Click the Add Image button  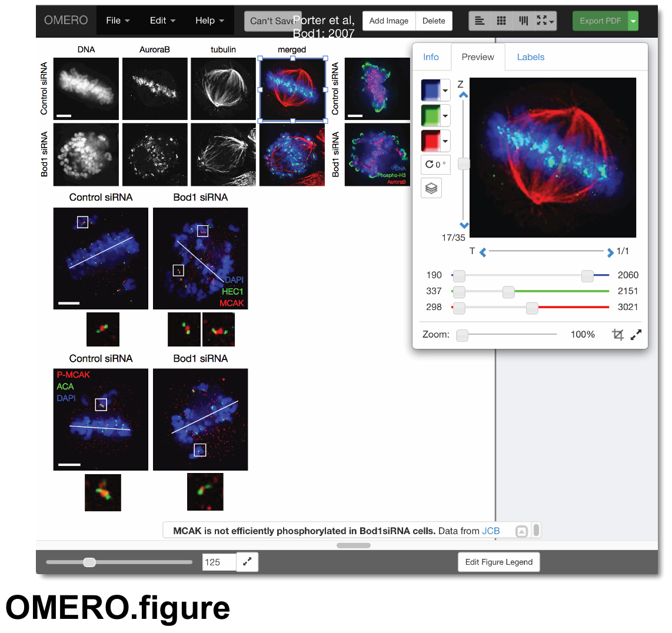coord(389,21)
